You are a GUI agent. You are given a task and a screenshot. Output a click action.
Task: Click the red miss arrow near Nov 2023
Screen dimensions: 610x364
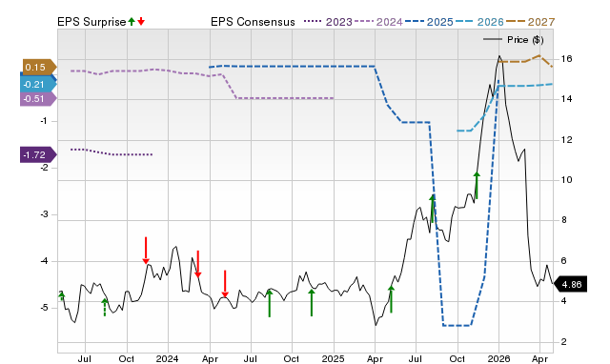coord(146,251)
